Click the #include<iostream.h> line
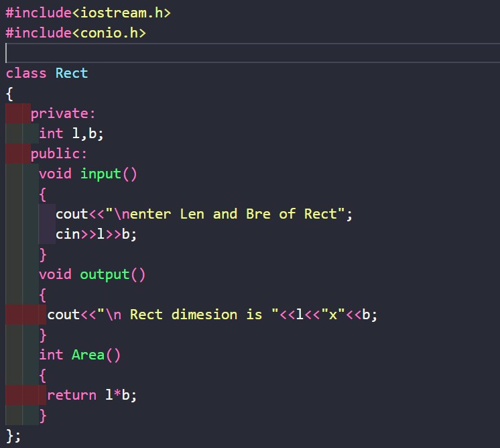The width and height of the screenshot is (500, 448). click(x=88, y=13)
